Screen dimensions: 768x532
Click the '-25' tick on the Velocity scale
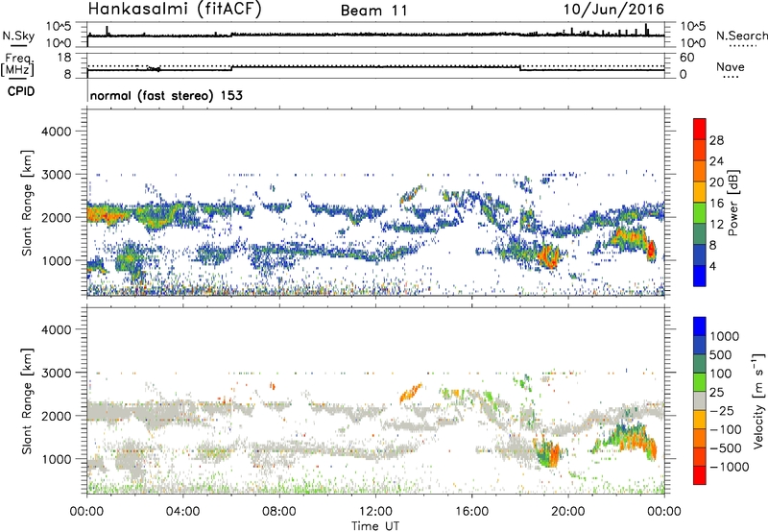[723, 410]
